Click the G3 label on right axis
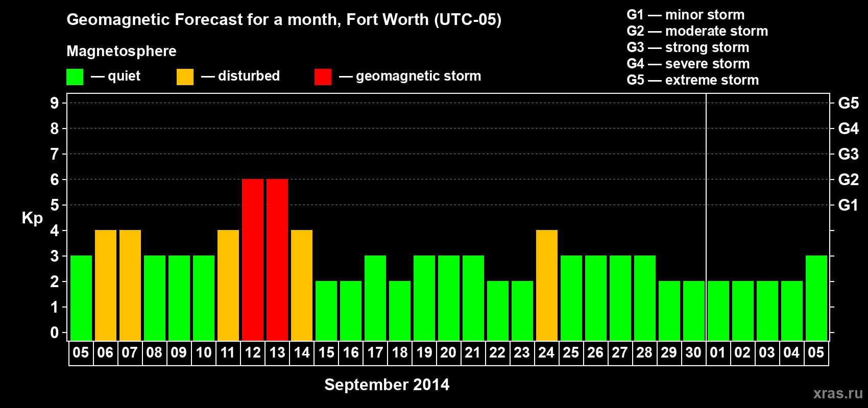The width and height of the screenshot is (868, 408). (x=849, y=154)
